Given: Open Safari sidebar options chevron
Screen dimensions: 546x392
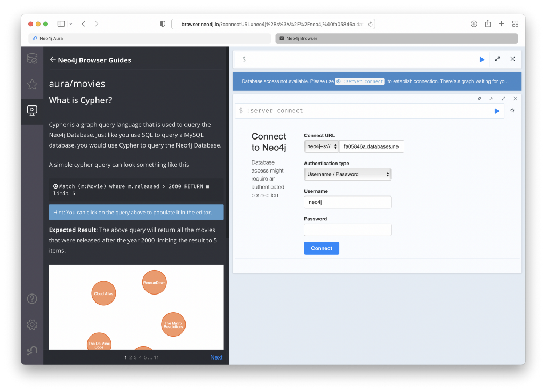Looking at the screenshot, I should (x=71, y=23).
